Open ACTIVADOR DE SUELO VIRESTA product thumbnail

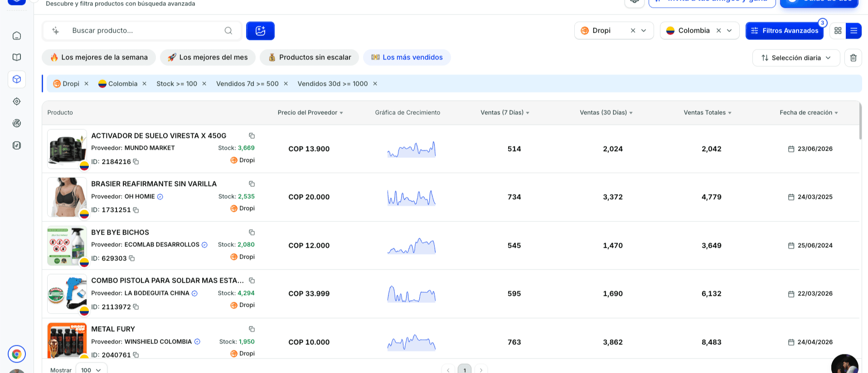coord(67,149)
